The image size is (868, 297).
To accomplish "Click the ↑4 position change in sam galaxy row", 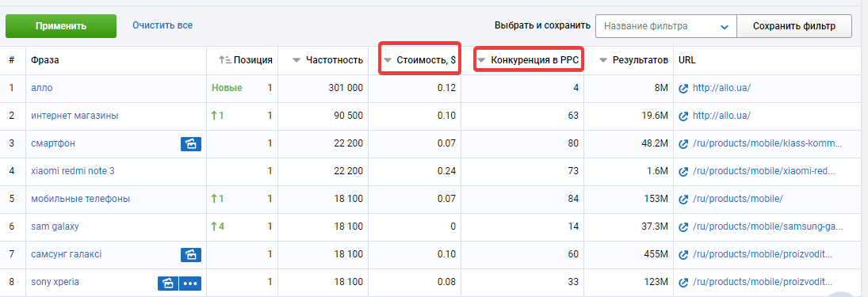I will [x=217, y=227].
